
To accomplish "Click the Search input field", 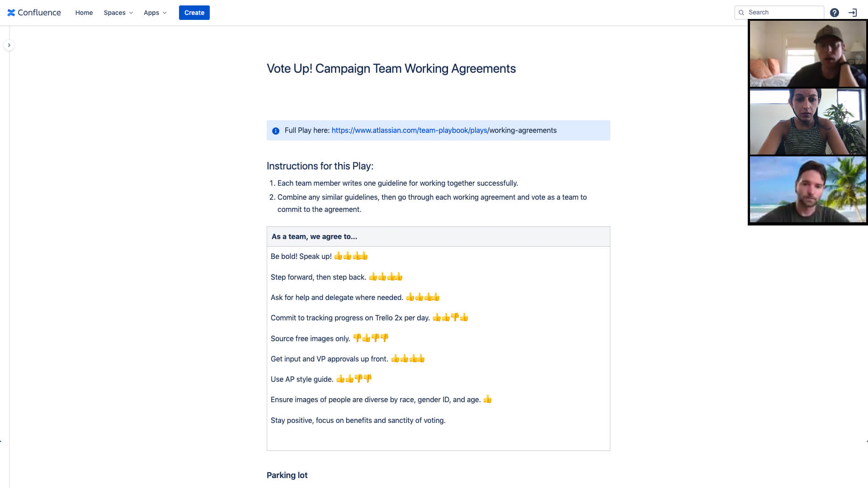I will [779, 12].
